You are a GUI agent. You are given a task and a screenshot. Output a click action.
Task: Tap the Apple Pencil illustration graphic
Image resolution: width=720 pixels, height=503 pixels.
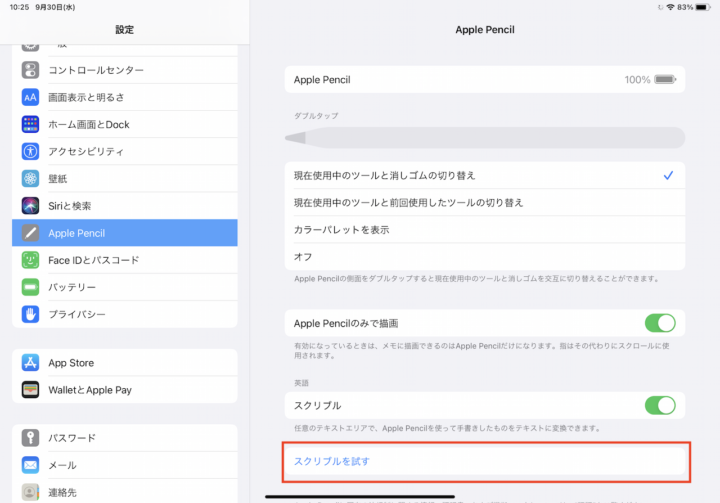[x=485, y=137]
